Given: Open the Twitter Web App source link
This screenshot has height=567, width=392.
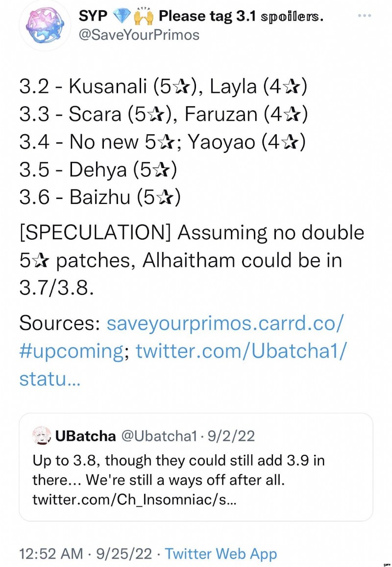Looking at the screenshot, I should [221, 554].
